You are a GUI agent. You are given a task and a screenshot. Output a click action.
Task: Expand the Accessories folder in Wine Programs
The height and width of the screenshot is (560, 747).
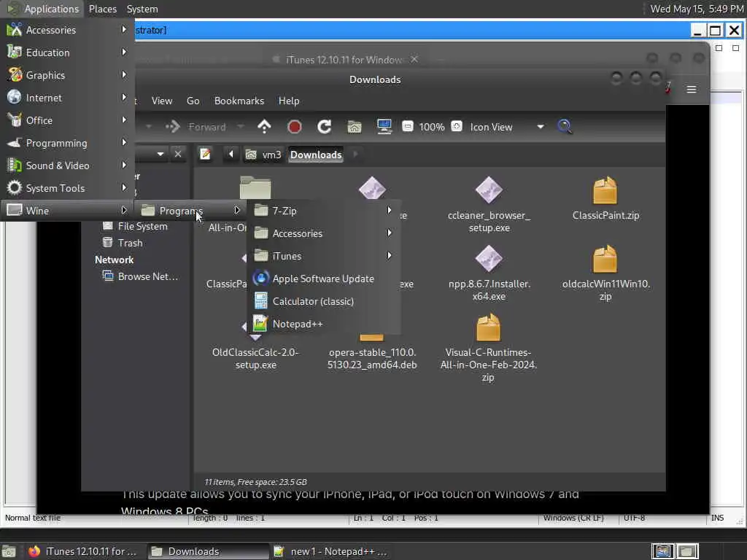click(x=324, y=233)
